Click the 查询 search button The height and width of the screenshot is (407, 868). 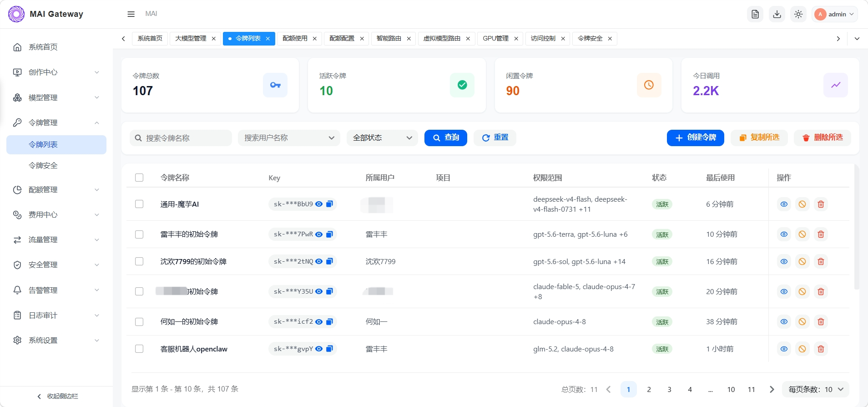coord(446,138)
